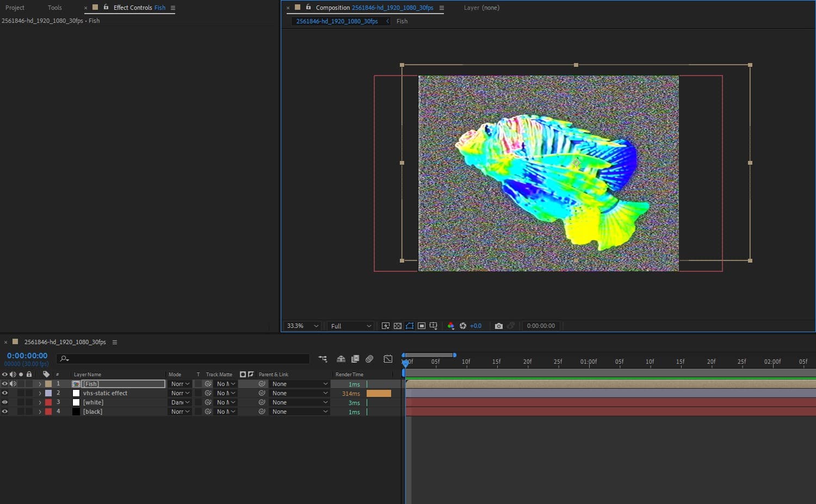This screenshot has height=504, width=816.
Task: Open the Effect Controls panel menu
Action: pyautogui.click(x=173, y=8)
